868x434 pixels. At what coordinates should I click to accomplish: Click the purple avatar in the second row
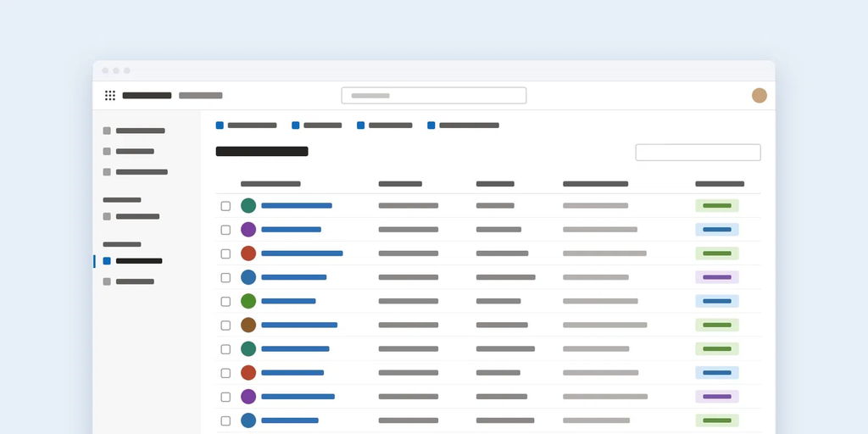coord(248,229)
